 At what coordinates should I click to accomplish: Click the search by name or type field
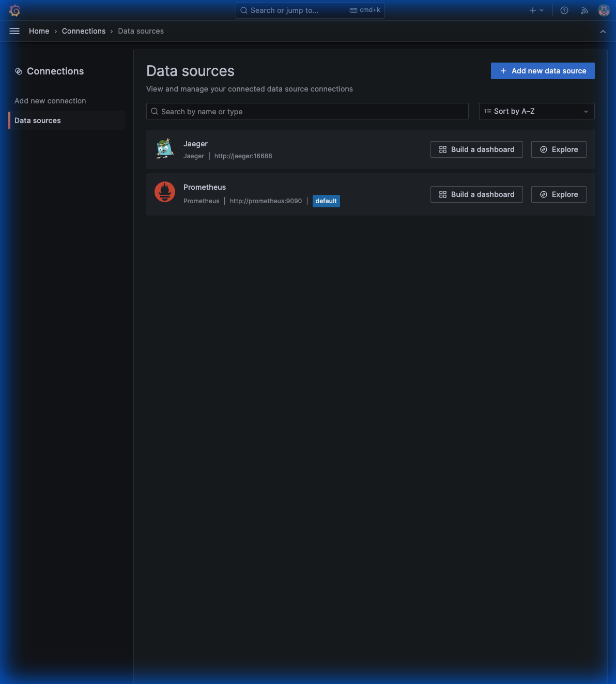307,111
